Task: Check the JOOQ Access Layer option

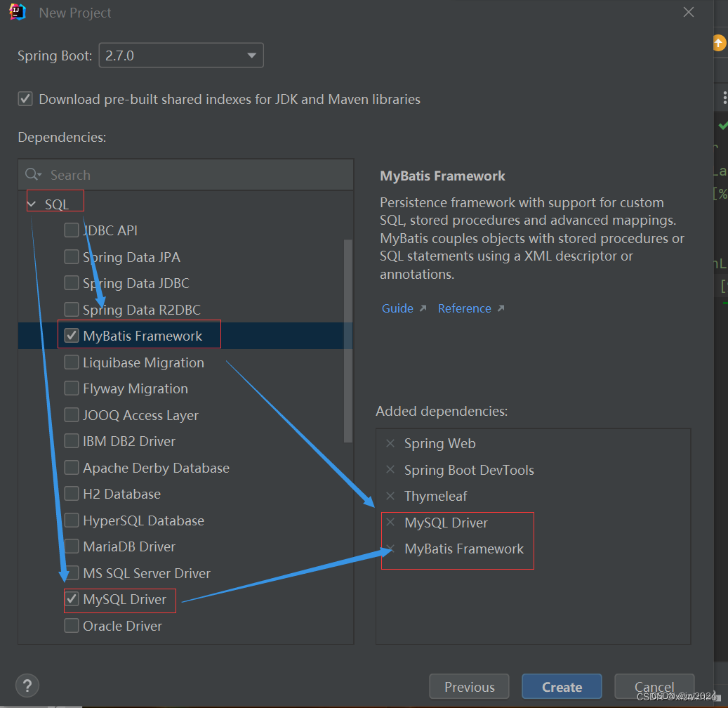Action: pos(72,415)
